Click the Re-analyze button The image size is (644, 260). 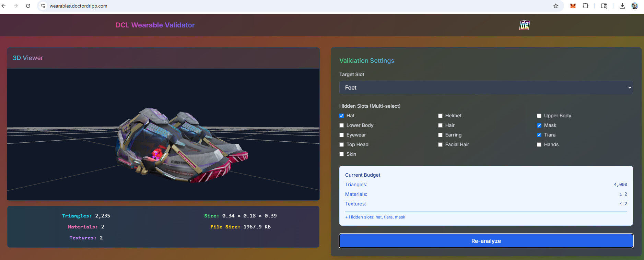[x=486, y=241]
